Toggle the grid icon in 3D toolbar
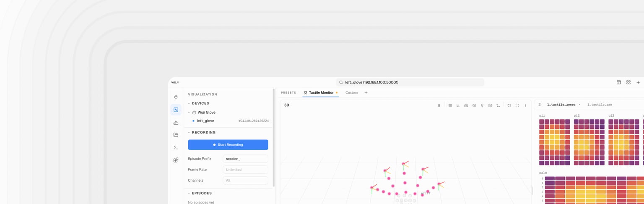Screen dimensions: 644x204 (x=450, y=105)
